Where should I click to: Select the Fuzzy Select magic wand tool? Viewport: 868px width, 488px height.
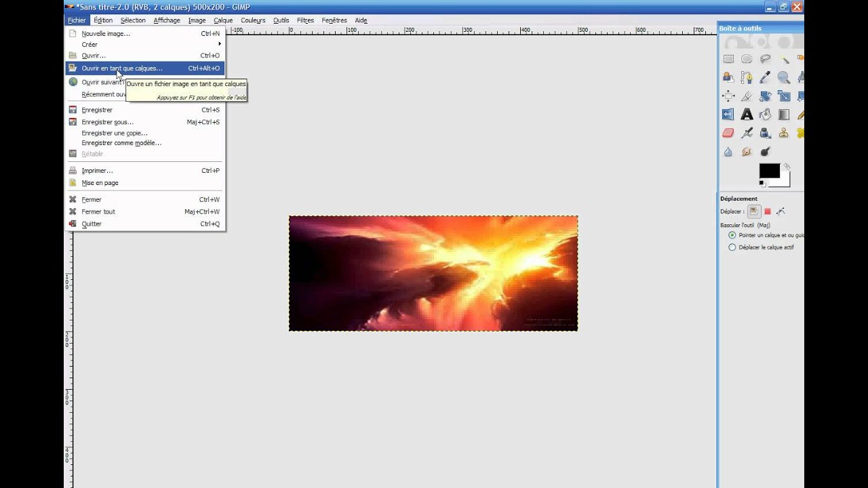(784, 59)
